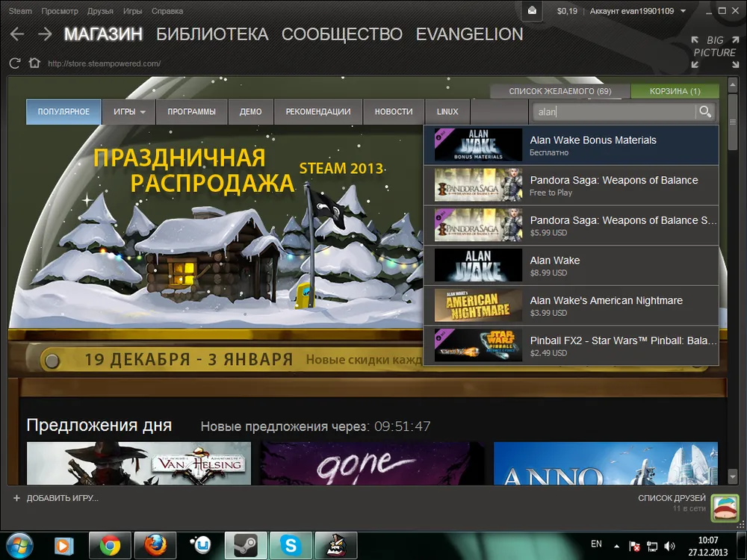Switch to Big Picture mode
The width and height of the screenshot is (747, 560).
[x=715, y=52]
